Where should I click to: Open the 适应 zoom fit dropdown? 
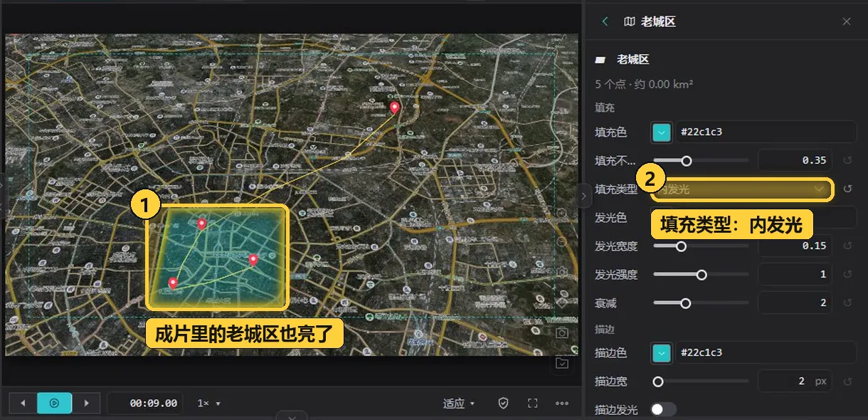459,404
